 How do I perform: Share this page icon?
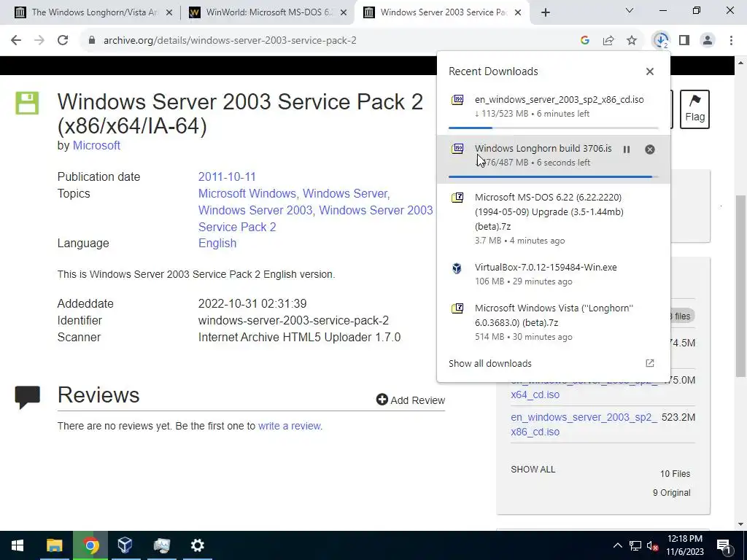point(608,41)
